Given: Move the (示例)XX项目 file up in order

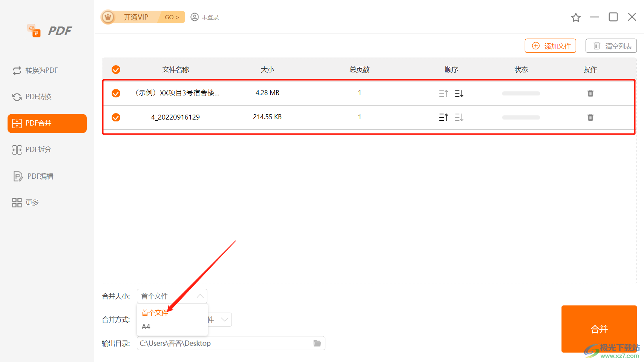Looking at the screenshot, I should click(443, 93).
